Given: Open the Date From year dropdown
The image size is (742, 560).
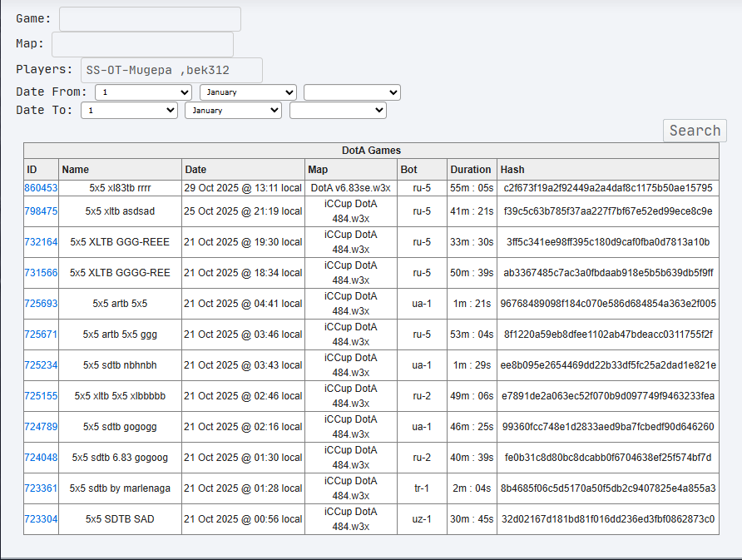Looking at the screenshot, I should tap(352, 92).
